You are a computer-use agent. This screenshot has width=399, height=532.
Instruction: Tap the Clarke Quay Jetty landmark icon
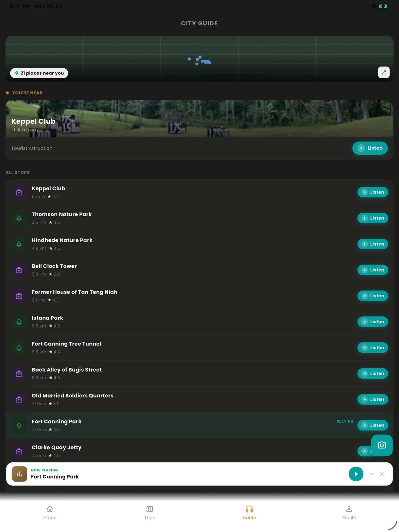(19, 451)
